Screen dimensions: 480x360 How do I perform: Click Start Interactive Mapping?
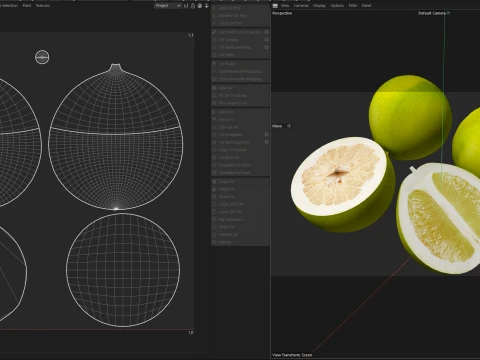(x=240, y=71)
